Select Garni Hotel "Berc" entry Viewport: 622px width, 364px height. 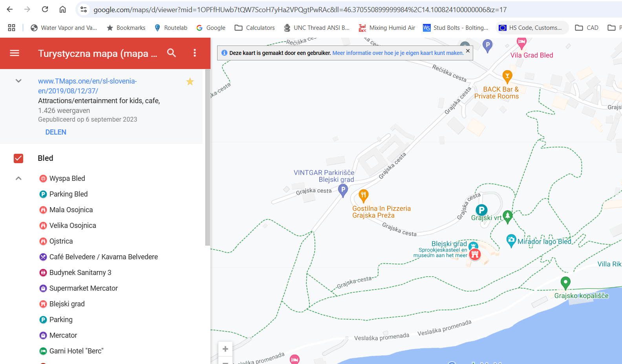pyautogui.click(x=76, y=351)
